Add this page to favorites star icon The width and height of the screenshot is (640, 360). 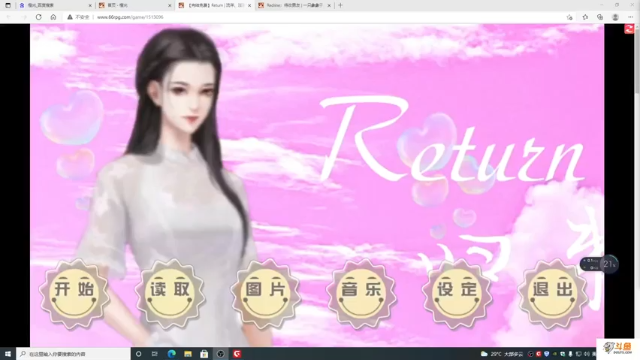tap(569, 17)
